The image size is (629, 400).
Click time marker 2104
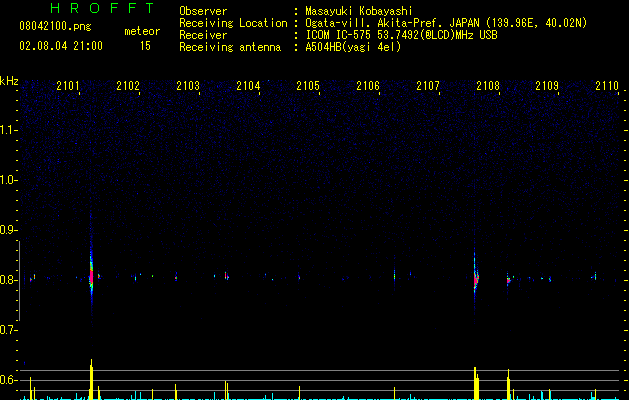point(248,86)
